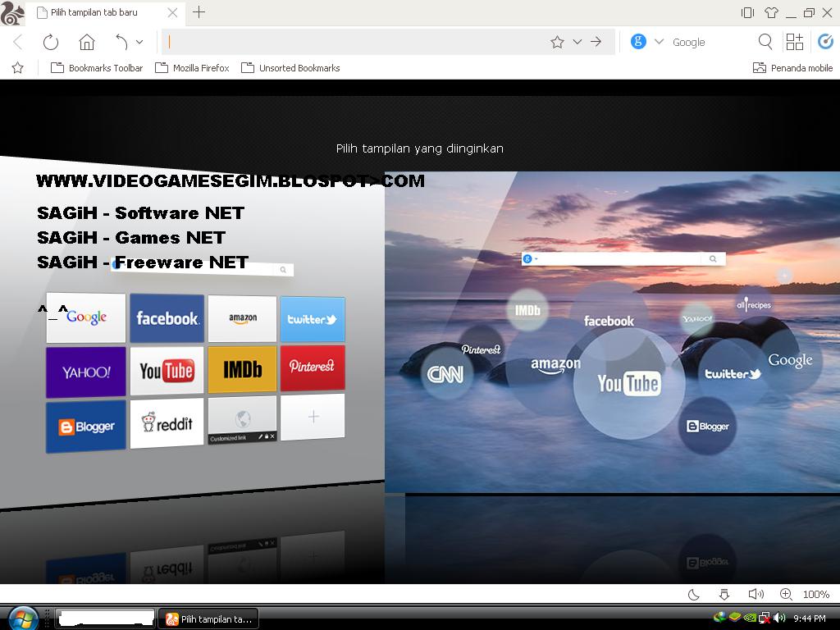
Task: Click the allrecipes bubble in sunset layout
Action: coord(754,305)
